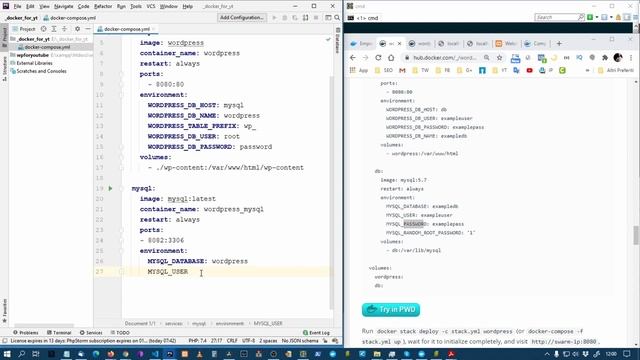Image resolution: width=640 pixels, height=360 pixels.
Task: Open the Navigate menu
Action: pos(63,7)
